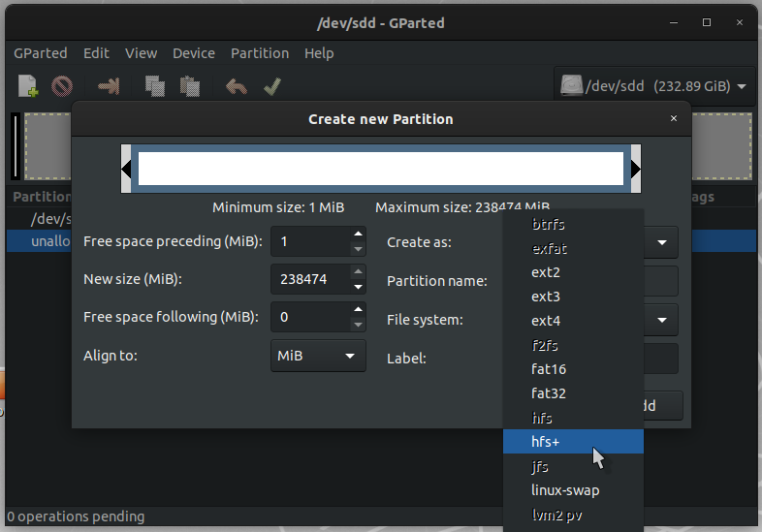This screenshot has height=532, width=762.
Task: Increase New size value
Action: coord(358,271)
